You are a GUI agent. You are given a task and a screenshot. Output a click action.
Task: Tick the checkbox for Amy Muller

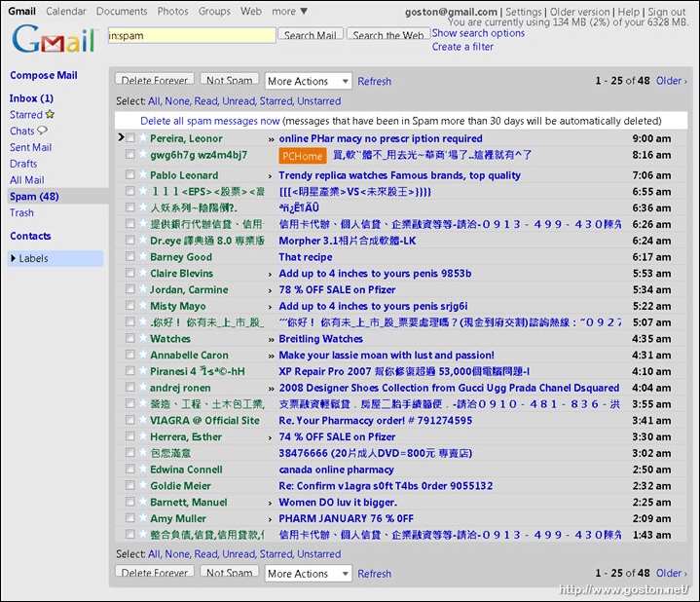(129, 518)
